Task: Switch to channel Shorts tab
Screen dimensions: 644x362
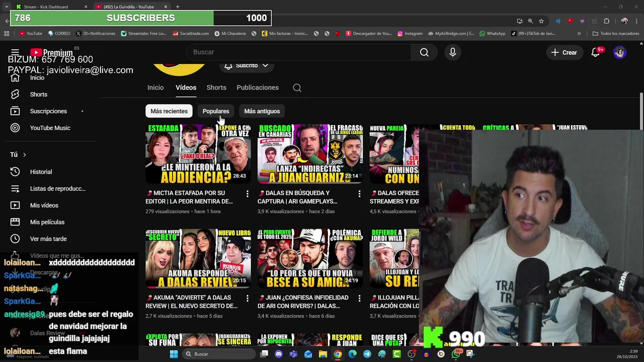Action: pyautogui.click(x=216, y=87)
